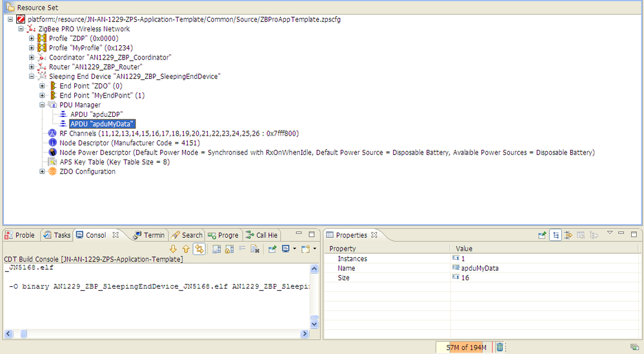Click the APS Key Table icon
644x354 pixels.
(x=52, y=162)
